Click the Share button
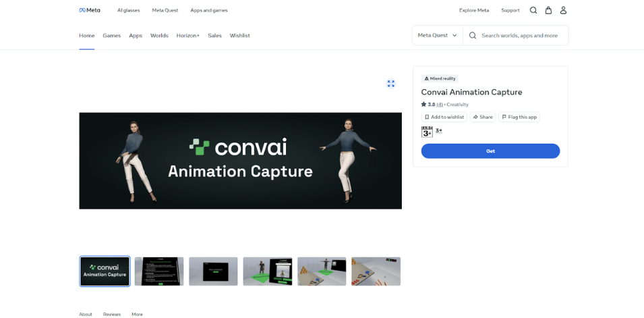 click(483, 117)
